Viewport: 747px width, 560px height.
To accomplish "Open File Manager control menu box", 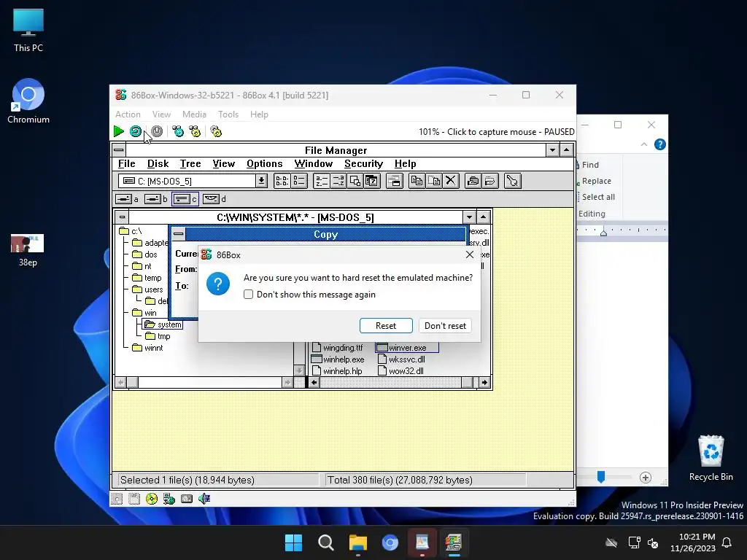I will (119, 150).
